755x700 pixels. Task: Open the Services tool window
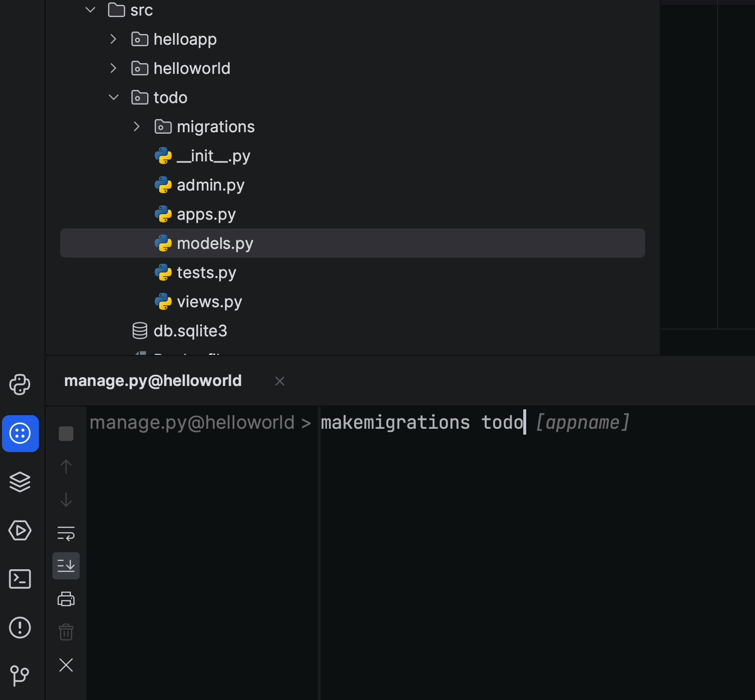pos(20,482)
